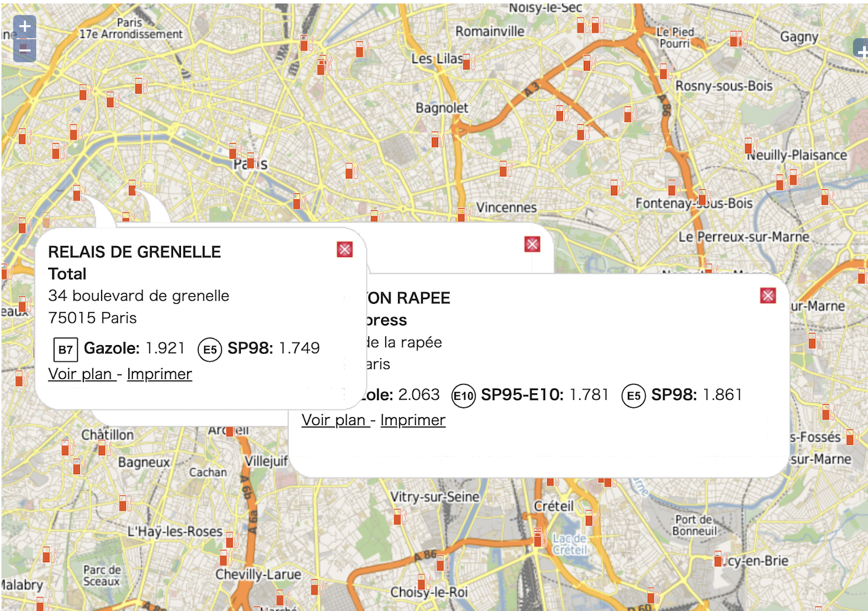Click the Romainville map label

490,31
